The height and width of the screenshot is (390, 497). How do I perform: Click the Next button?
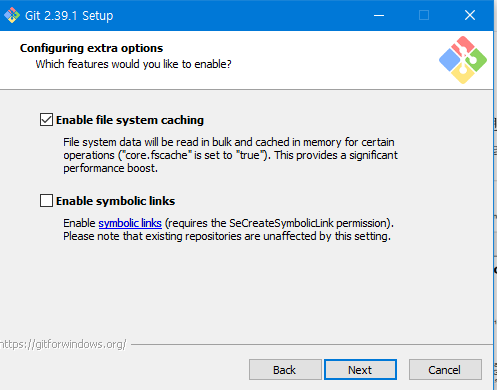coord(360,369)
